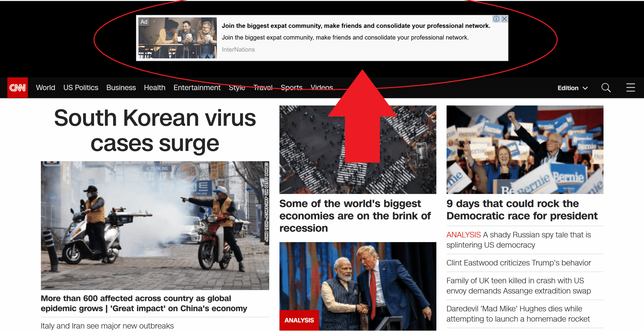Click the InterNations advertiser link

coord(238,50)
